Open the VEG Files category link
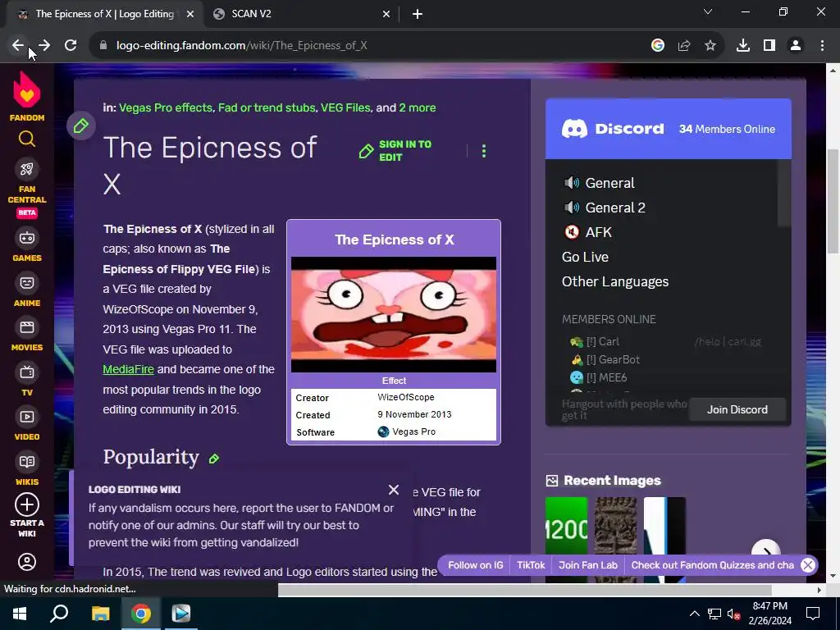Screen dimensions: 840x630 [x=345, y=107]
